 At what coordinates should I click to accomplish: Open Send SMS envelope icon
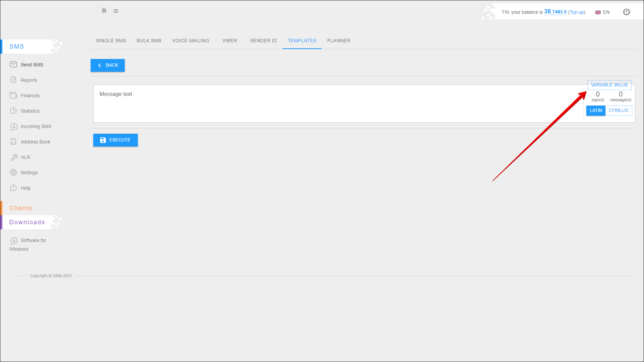click(x=13, y=64)
